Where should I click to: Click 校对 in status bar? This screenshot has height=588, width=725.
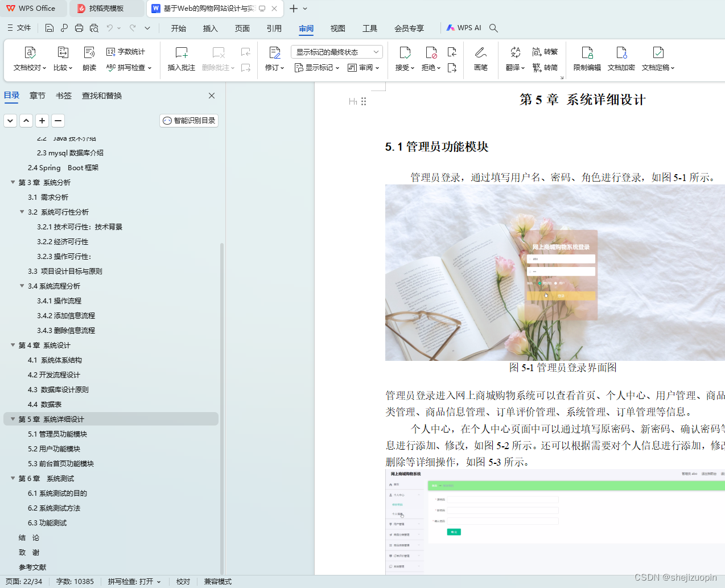tap(183, 581)
